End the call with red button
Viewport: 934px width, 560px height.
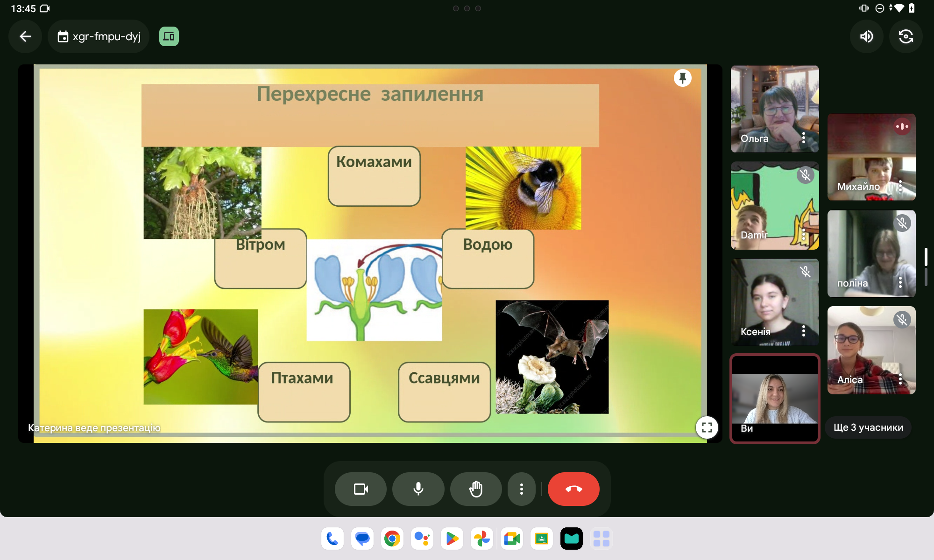573,489
